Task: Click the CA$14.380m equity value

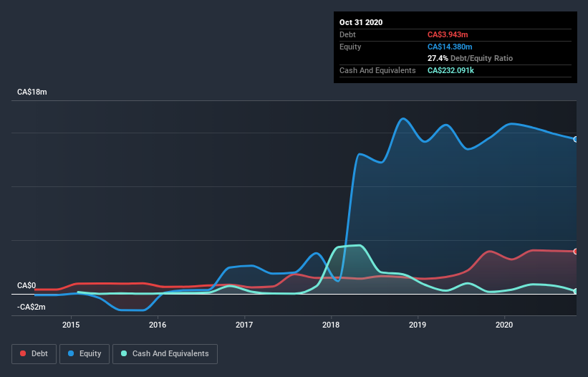Action: tap(450, 47)
